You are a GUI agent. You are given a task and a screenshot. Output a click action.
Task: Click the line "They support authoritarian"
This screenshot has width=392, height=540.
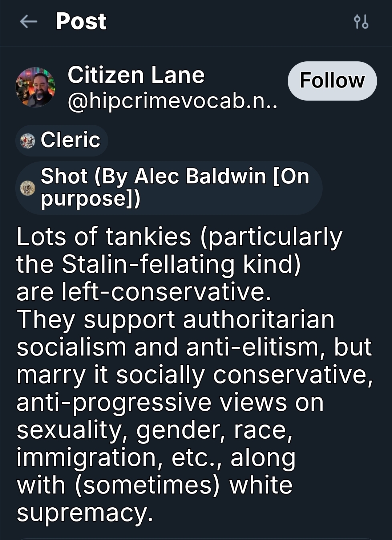pos(175,320)
